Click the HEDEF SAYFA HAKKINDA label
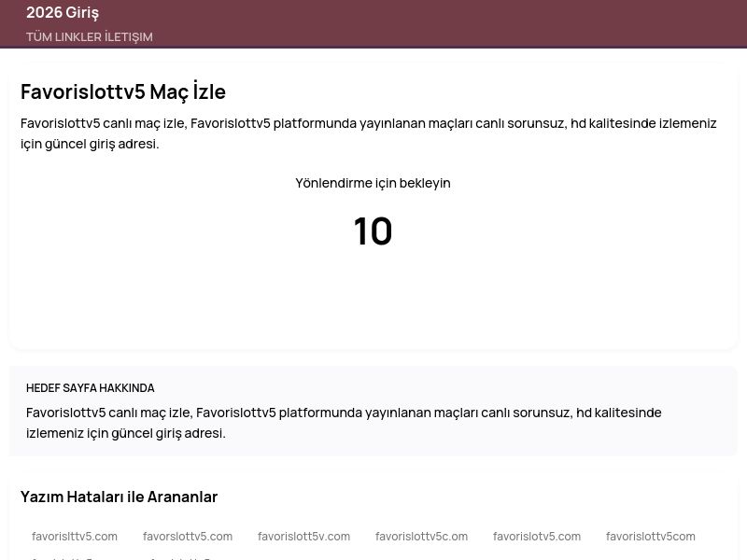This screenshot has width=747, height=560. pos(91,387)
